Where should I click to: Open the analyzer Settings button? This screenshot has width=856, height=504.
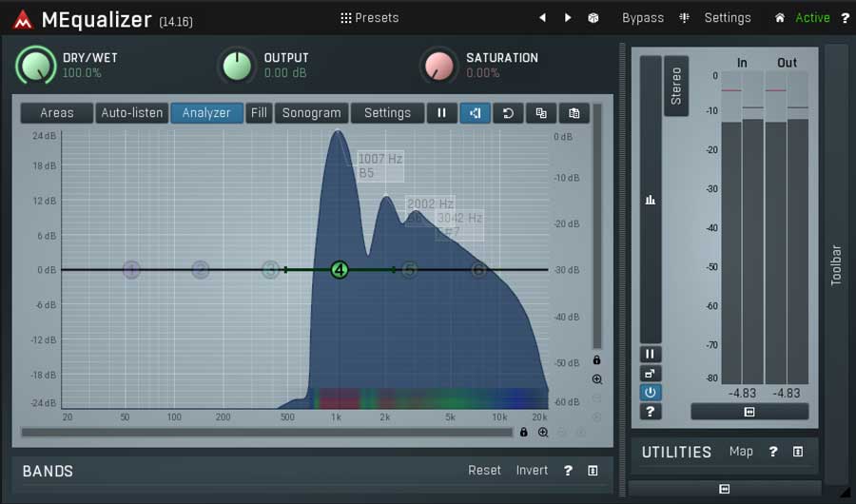point(387,113)
